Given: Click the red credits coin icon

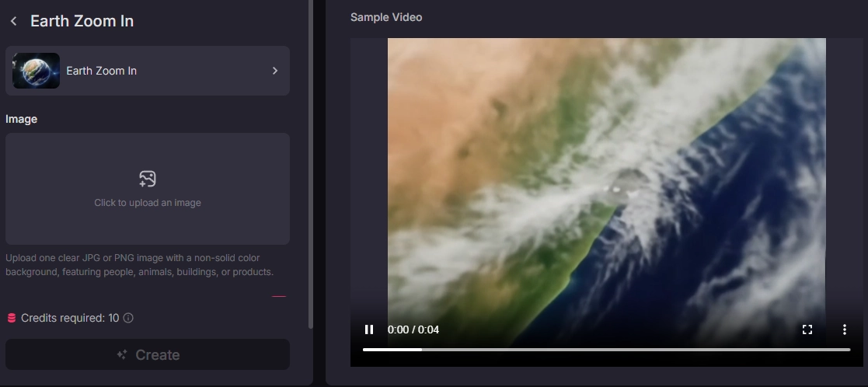Looking at the screenshot, I should point(11,318).
